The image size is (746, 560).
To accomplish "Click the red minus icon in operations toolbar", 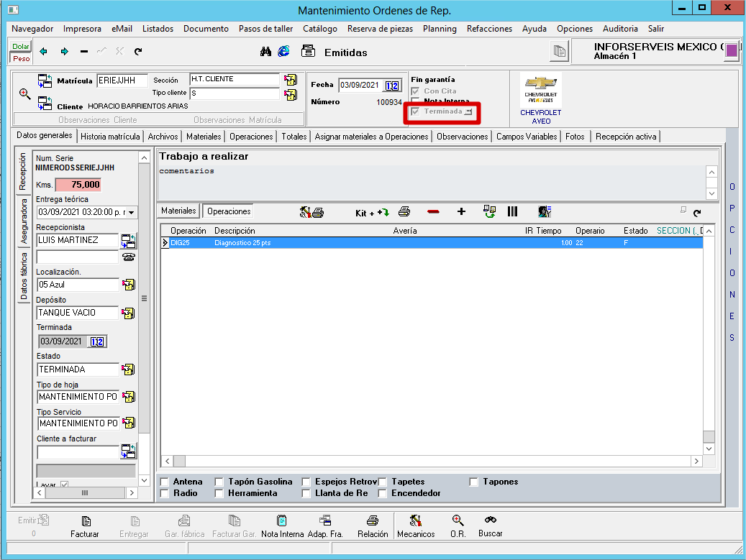I will [x=433, y=211].
